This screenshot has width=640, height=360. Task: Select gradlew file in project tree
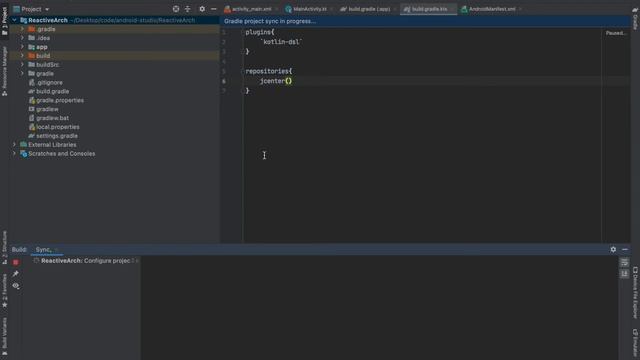click(x=47, y=109)
